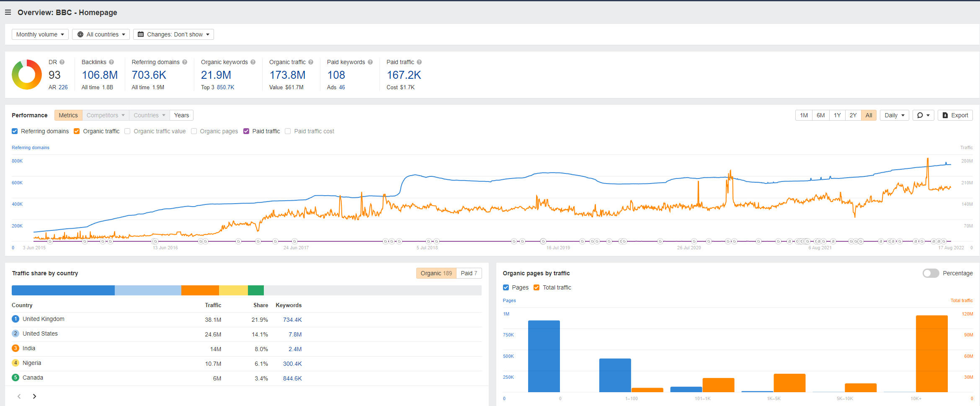980x406 pixels.
Task: Click the Canada green share bar segment
Action: coord(256,290)
